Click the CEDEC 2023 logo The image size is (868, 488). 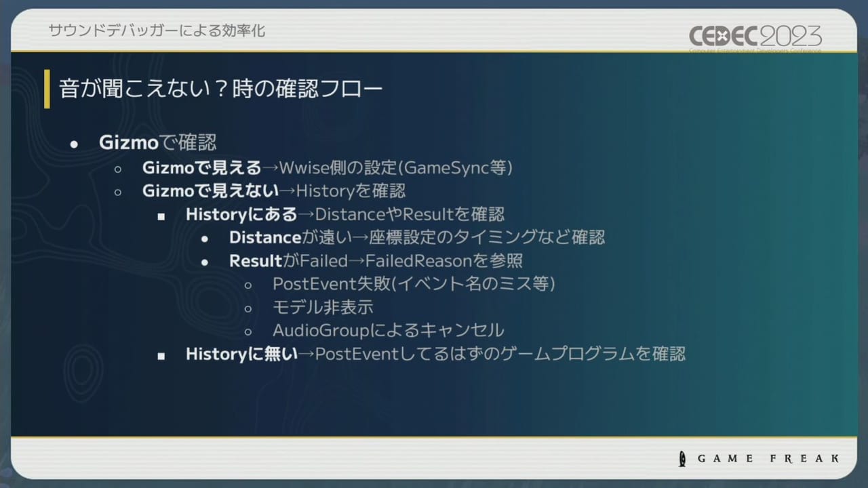755,37
